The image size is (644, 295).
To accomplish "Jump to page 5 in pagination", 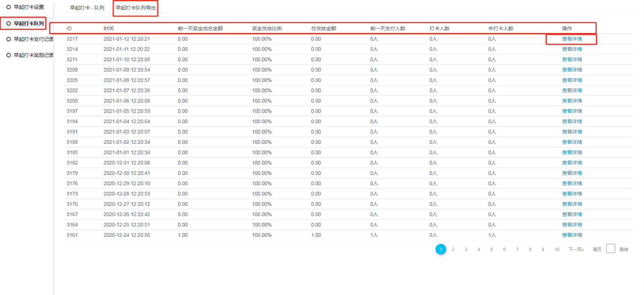I will [x=491, y=250].
